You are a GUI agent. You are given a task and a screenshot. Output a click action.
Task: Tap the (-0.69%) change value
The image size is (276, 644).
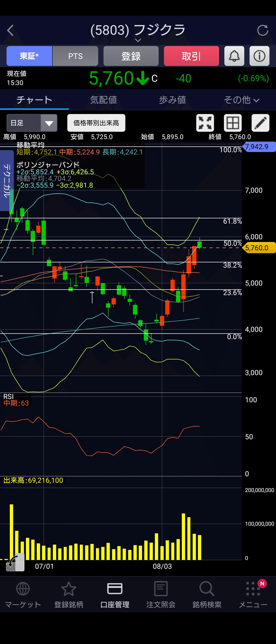pos(253,78)
